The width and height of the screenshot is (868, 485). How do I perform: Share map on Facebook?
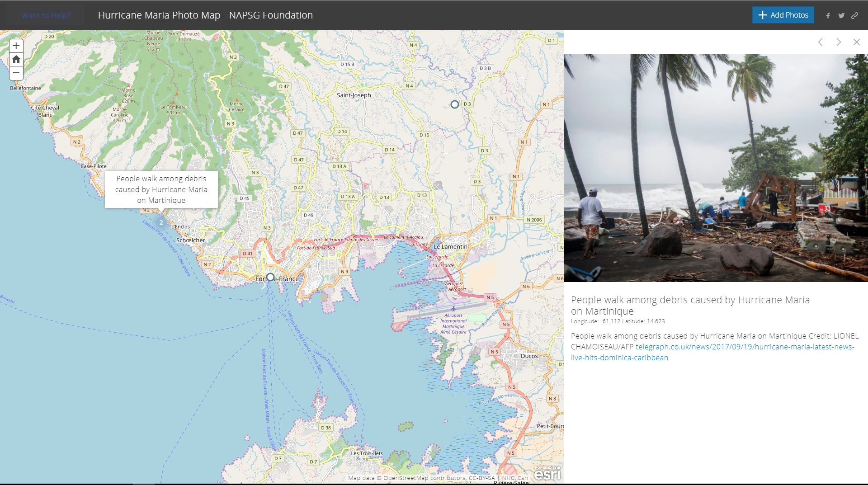click(x=828, y=15)
